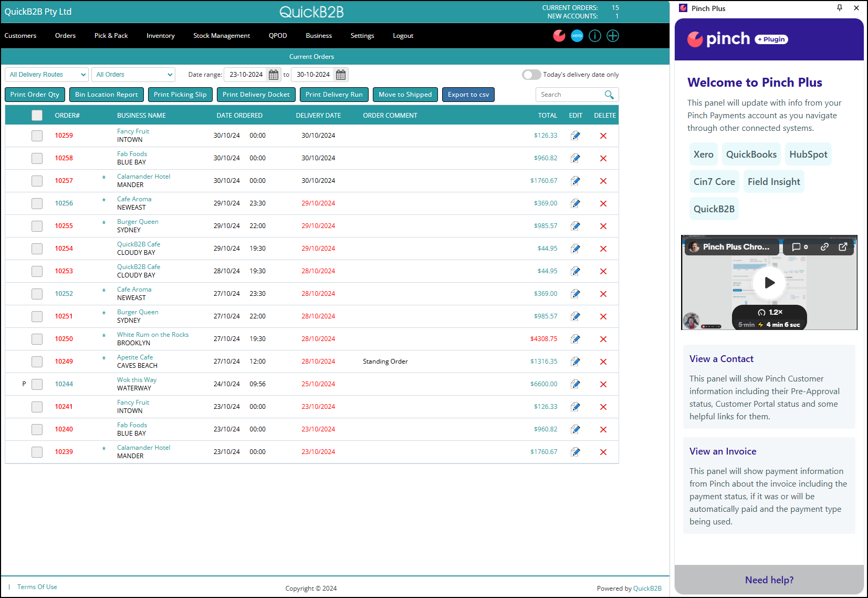Edit order 10252
The height and width of the screenshot is (598, 868).
click(x=576, y=294)
